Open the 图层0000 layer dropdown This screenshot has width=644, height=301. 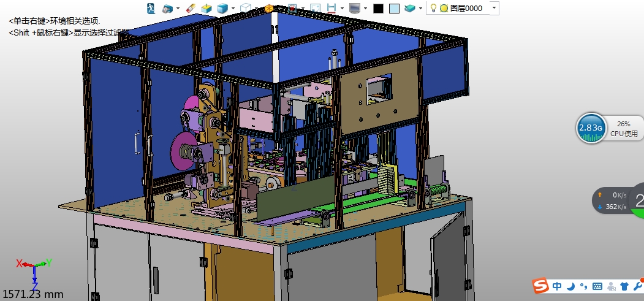point(494,8)
